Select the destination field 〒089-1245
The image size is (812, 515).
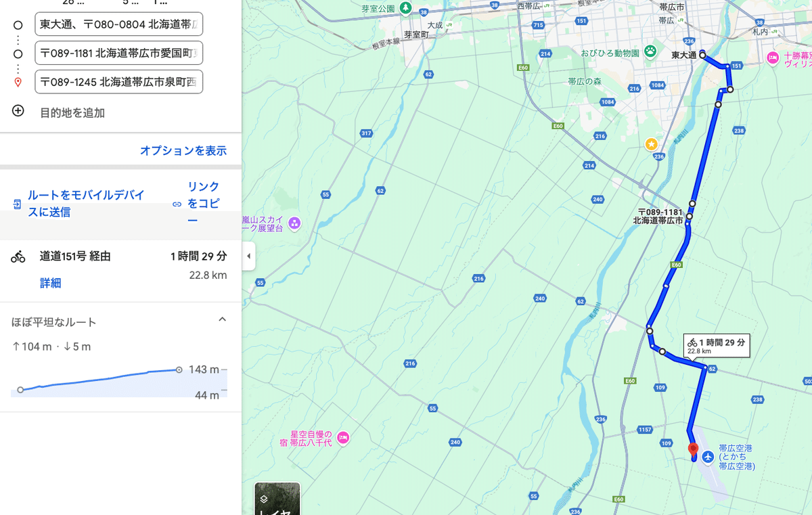[x=118, y=81]
